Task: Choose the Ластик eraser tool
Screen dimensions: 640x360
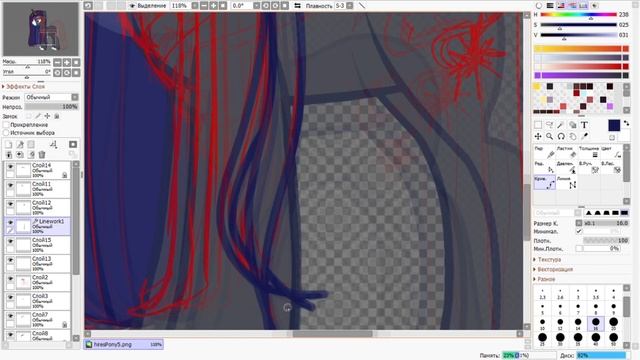Action: click(x=567, y=152)
